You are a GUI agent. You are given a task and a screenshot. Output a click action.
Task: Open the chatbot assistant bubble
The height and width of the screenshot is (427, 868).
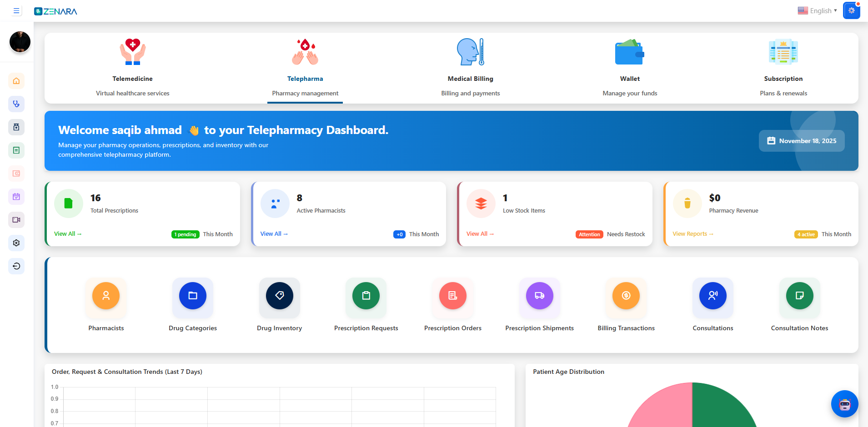click(x=844, y=404)
